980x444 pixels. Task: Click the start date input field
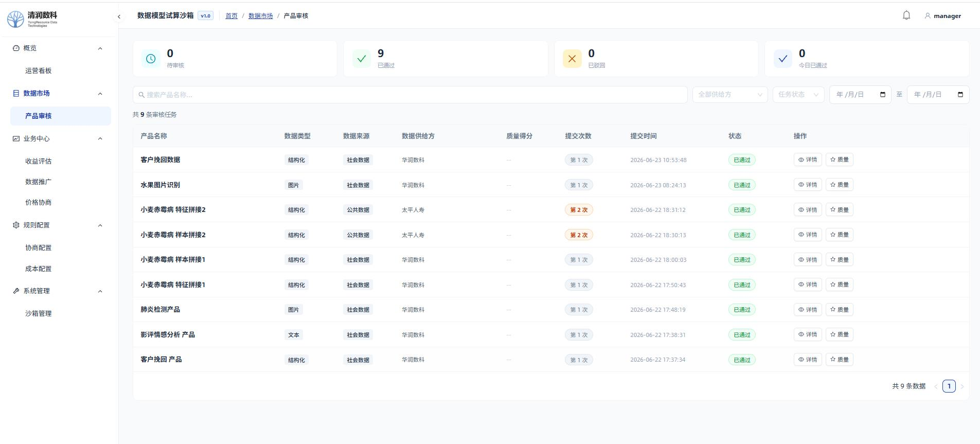(860, 95)
